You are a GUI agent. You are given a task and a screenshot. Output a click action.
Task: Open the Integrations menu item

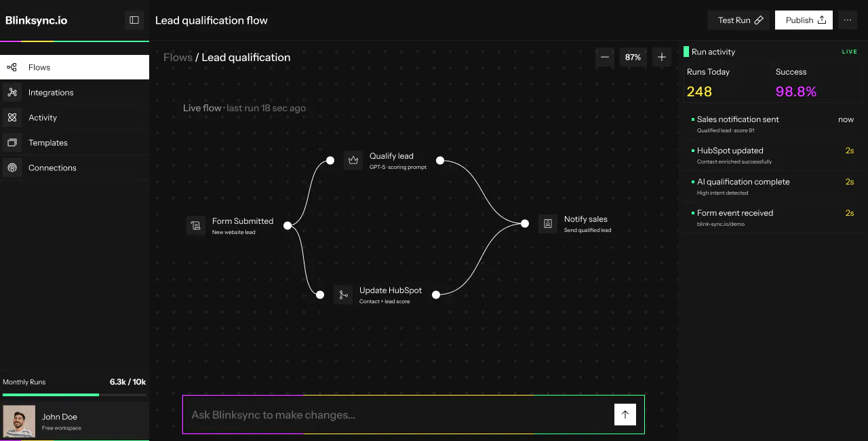tap(75, 92)
